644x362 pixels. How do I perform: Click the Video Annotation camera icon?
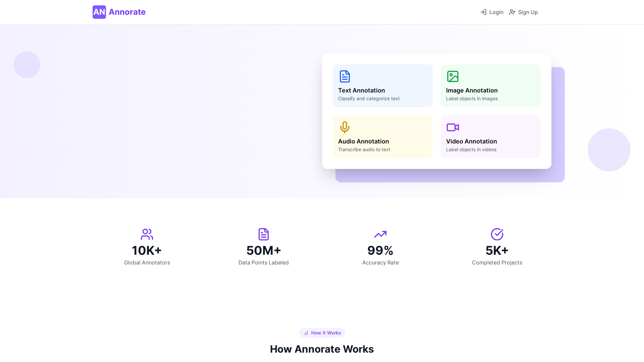tap(452, 127)
